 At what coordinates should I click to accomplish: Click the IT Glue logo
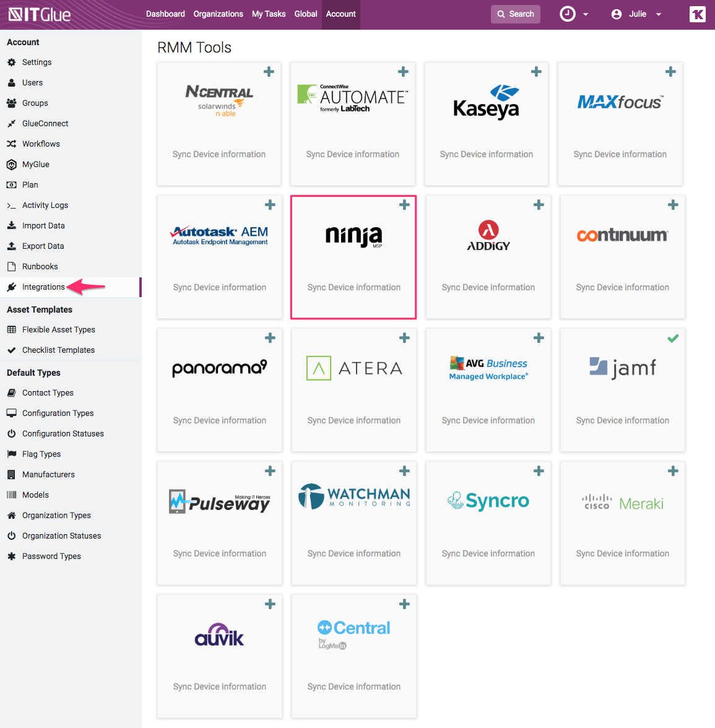40,14
